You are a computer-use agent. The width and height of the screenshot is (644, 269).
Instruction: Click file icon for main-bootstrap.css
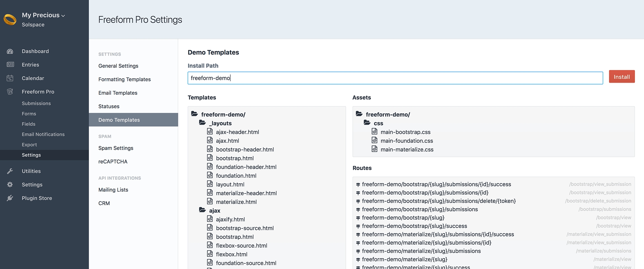coord(374,131)
